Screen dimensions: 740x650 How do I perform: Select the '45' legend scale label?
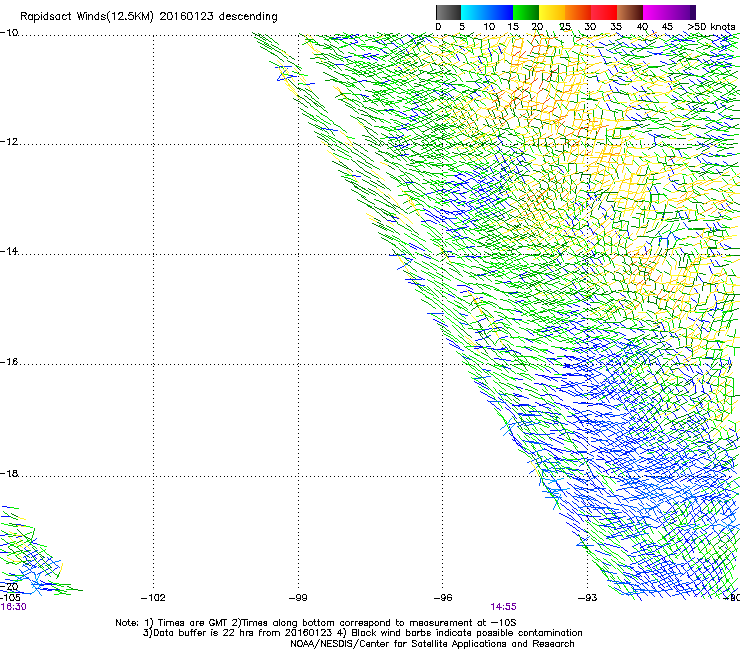tap(667, 27)
